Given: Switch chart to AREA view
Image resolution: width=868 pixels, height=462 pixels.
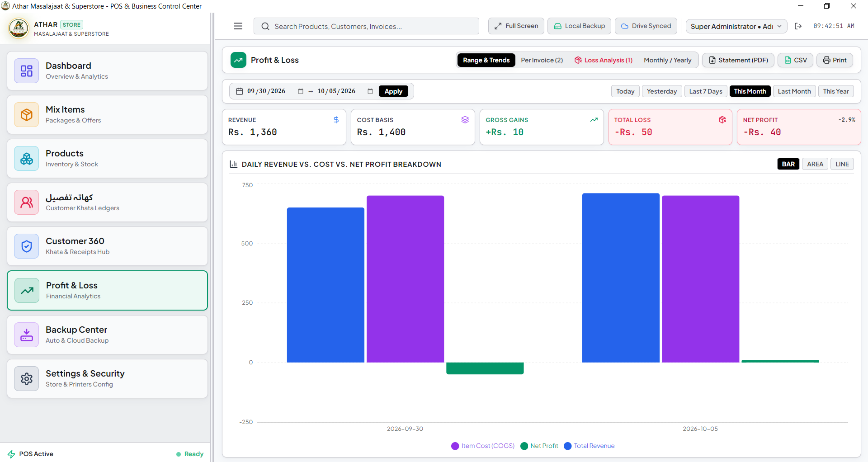Looking at the screenshot, I should coord(815,164).
